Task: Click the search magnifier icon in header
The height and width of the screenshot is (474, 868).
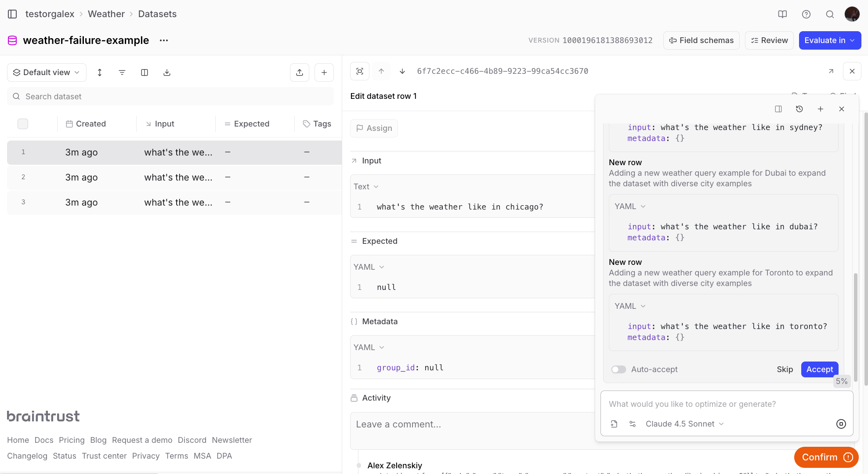Action: click(x=830, y=14)
